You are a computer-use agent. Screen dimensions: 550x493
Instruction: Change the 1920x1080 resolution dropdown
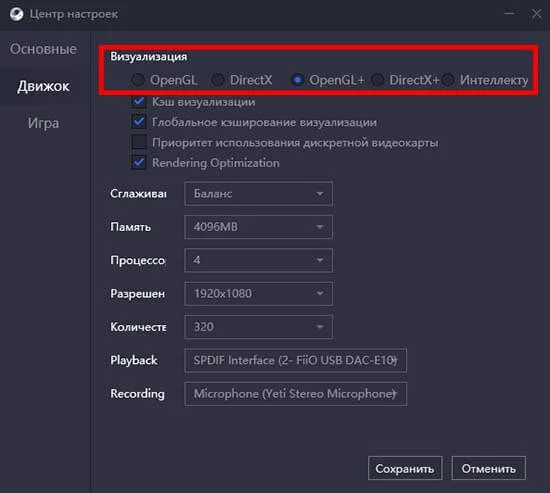click(258, 294)
